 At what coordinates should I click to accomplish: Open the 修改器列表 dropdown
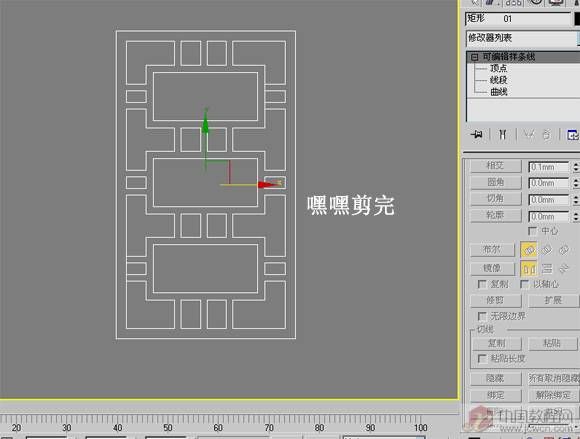point(522,38)
